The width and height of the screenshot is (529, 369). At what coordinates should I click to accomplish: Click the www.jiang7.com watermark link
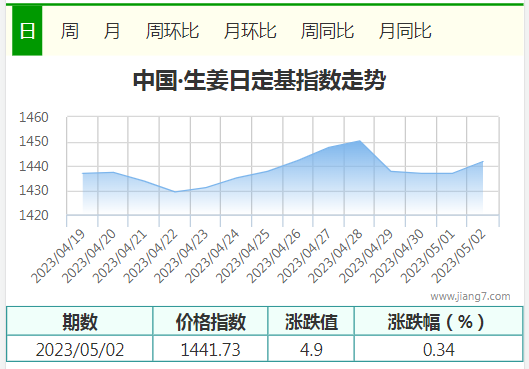pyautogui.click(x=470, y=296)
